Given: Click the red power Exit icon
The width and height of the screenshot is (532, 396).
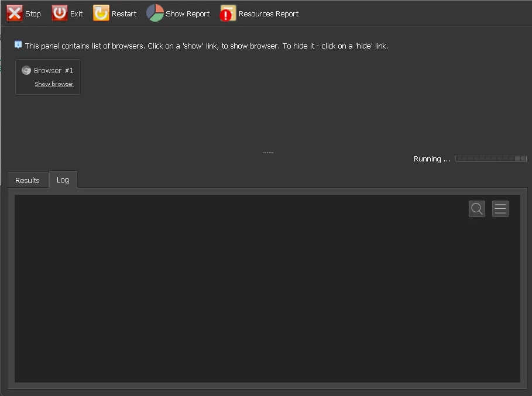Looking at the screenshot, I should (x=60, y=13).
